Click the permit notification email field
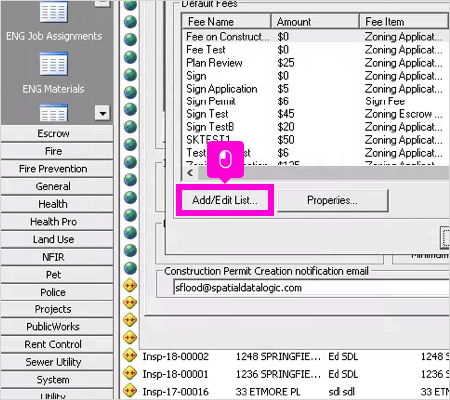The width and height of the screenshot is (450, 400). (312, 288)
